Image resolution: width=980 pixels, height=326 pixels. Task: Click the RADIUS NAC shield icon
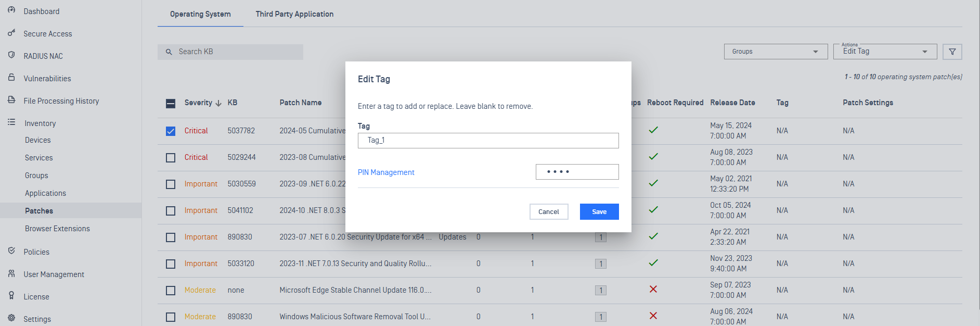coord(11,55)
